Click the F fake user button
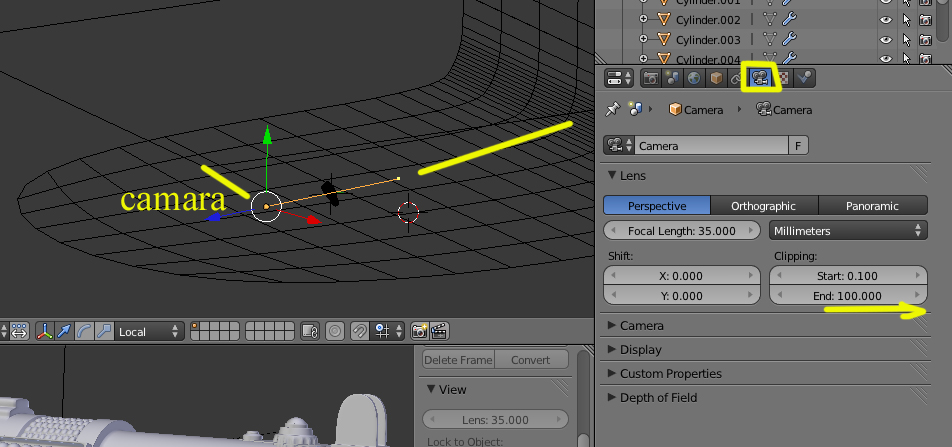Image resolution: width=952 pixels, height=447 pixels. point(798,146)
